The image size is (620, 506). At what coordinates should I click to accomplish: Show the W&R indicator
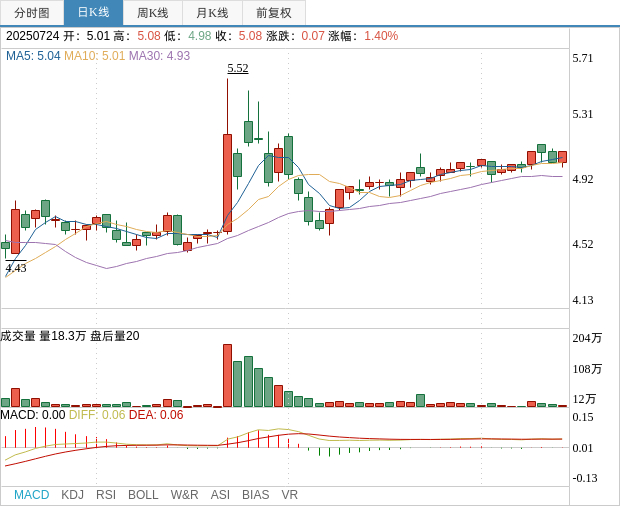coord(184,495)
